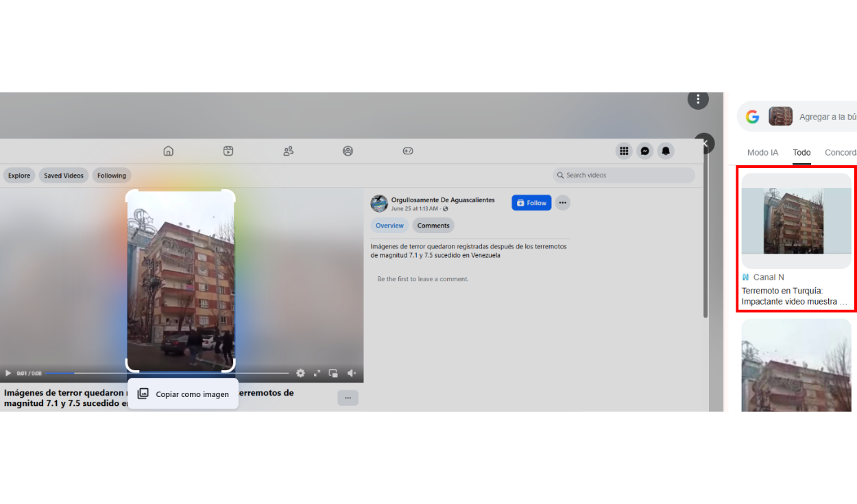Toggle picture-in-picture mini player icon
The image size is (857, 504).
[333, 373]
